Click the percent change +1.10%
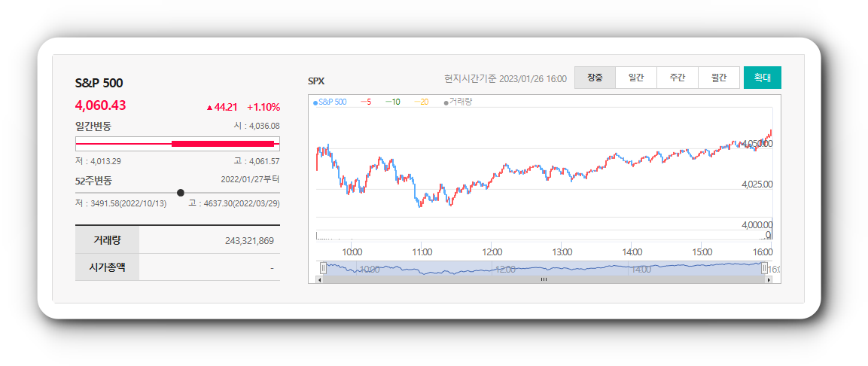Screen dimensions: 868x366 pos(263,108)
